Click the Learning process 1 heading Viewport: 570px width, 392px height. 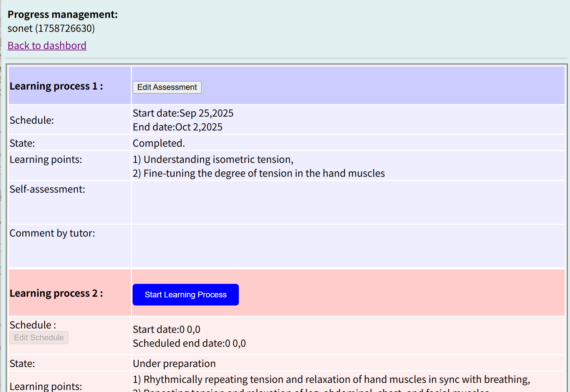56,86
